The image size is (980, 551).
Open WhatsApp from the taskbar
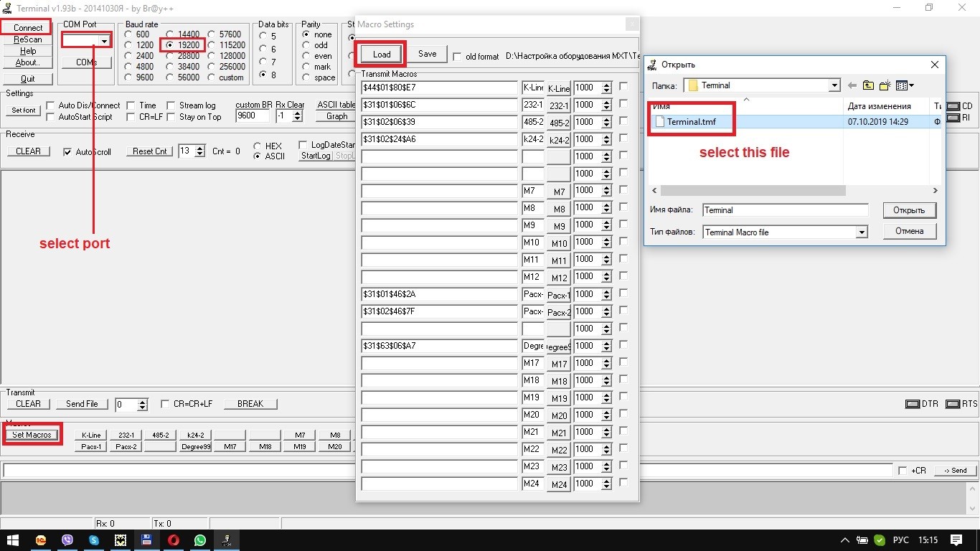[x=200, y=540]
